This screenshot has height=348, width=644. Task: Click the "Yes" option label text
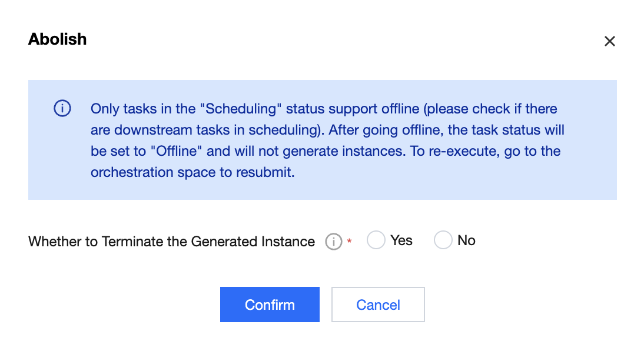pos(401,240)
